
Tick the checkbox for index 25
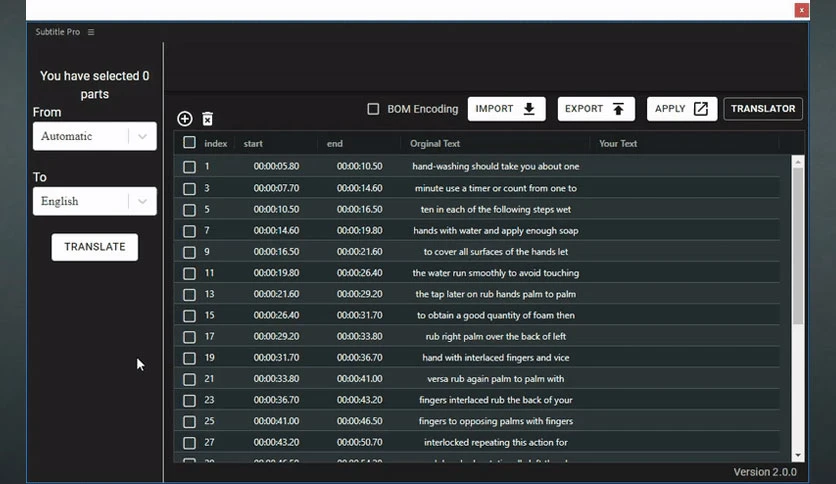[x=189, y=422]
